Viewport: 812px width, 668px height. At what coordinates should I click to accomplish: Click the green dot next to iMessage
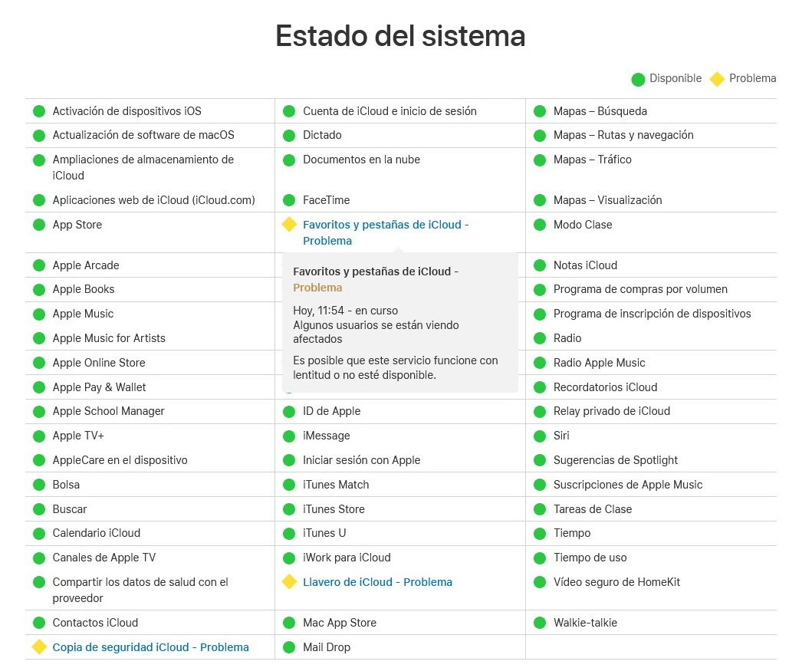289,436
